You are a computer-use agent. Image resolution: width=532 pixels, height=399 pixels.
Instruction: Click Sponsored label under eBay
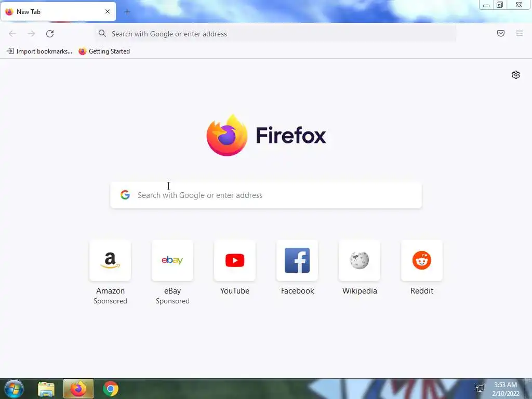172,301
